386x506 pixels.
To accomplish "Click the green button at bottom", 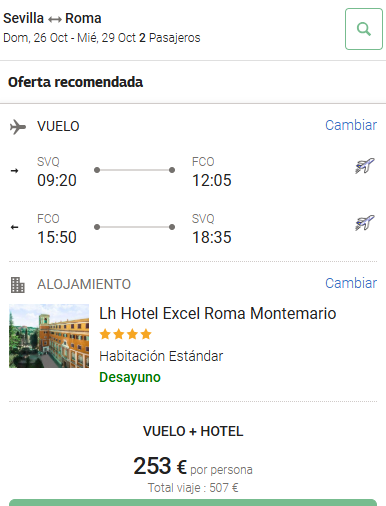I will tap(193, 502).
